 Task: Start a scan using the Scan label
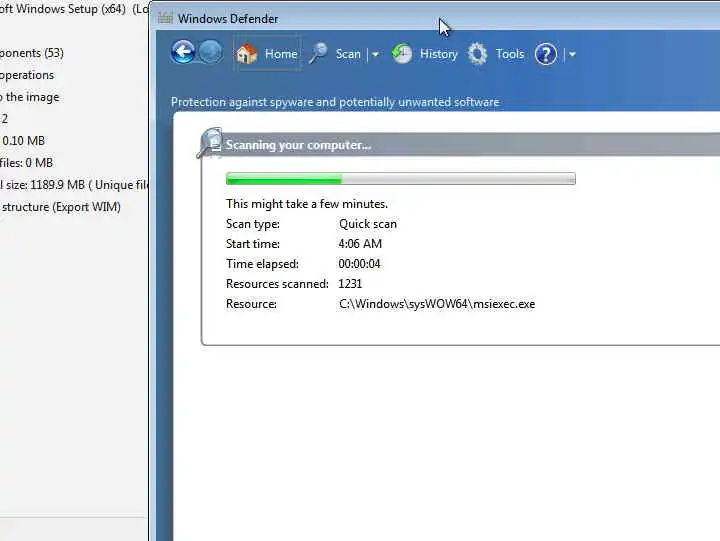[x=348, y=54]
